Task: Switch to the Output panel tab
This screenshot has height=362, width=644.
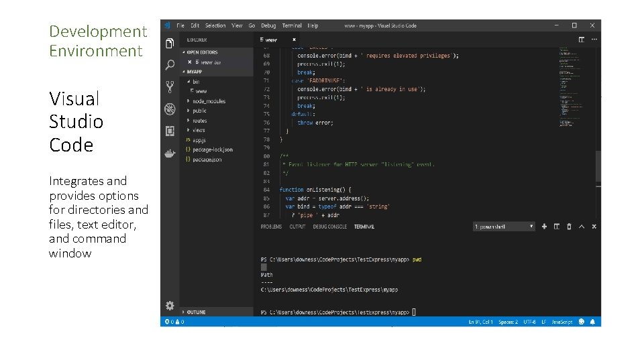Action: point(297,227)
